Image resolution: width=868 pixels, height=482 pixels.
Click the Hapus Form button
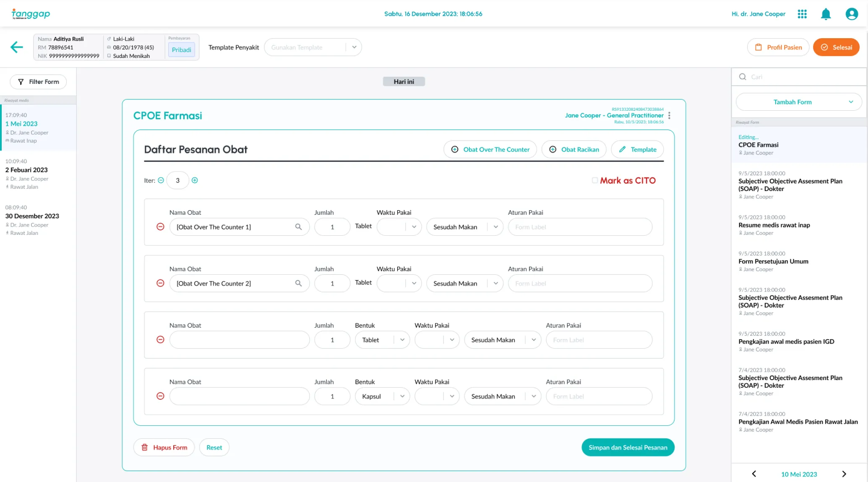[x=164, y=447]
